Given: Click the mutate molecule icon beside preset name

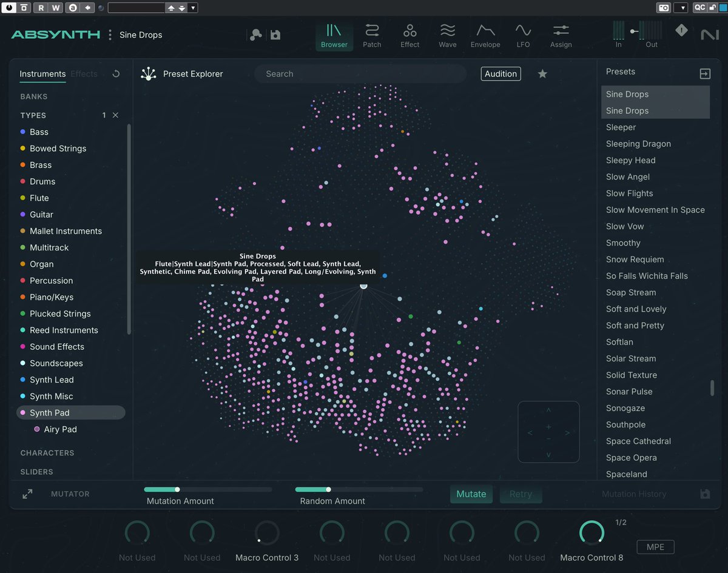Looking at the screenshot, I should (256, 35).
